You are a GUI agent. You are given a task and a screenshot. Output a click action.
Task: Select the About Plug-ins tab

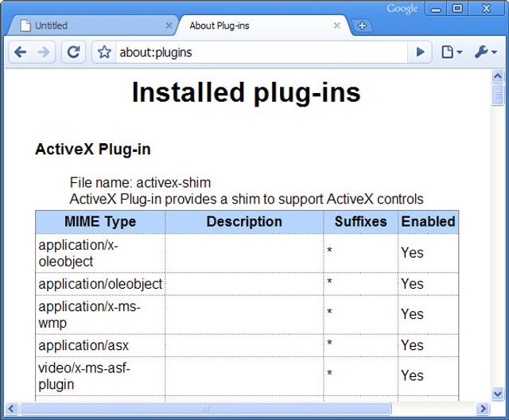263,25
